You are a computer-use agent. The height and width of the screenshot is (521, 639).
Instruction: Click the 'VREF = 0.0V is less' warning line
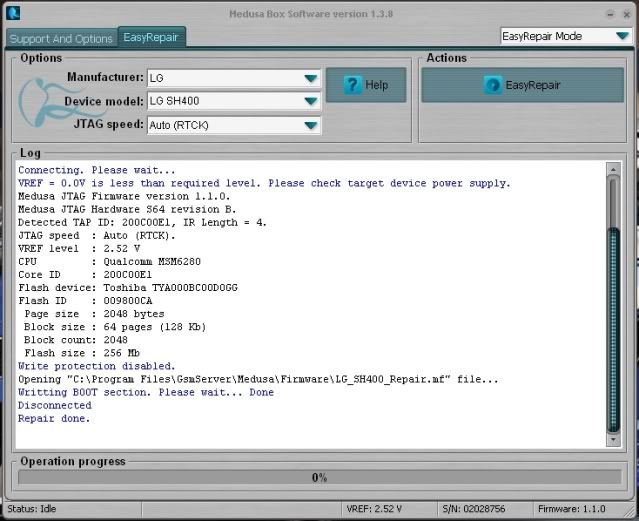264,183
